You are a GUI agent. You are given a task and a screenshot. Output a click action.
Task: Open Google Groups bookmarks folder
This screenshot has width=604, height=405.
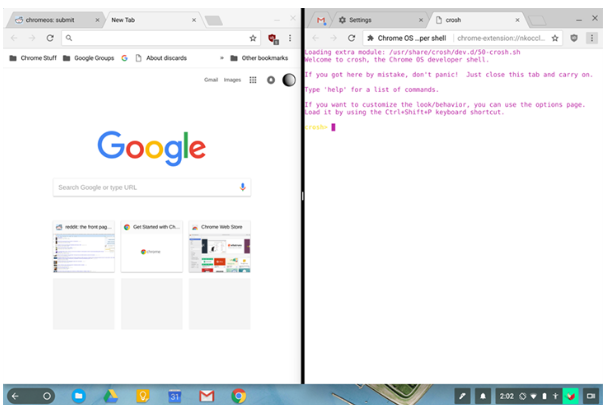pyautogui.click(x=89, y=58)
